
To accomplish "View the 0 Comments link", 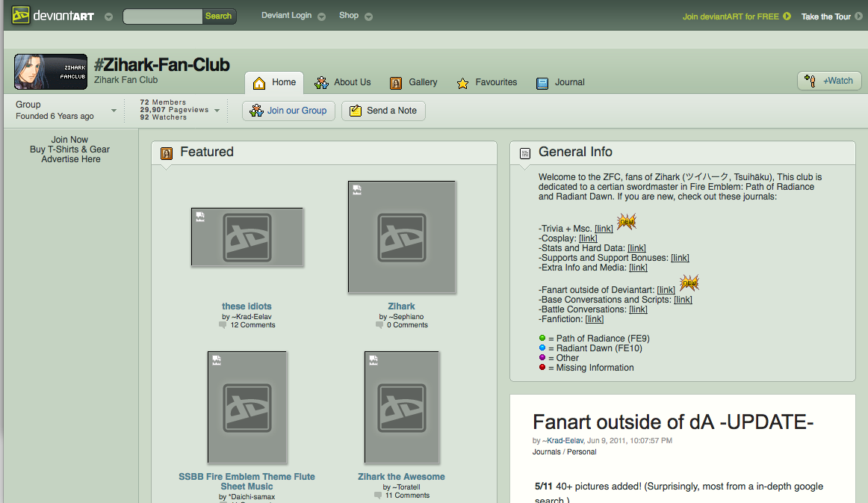I will click(407, 325).
